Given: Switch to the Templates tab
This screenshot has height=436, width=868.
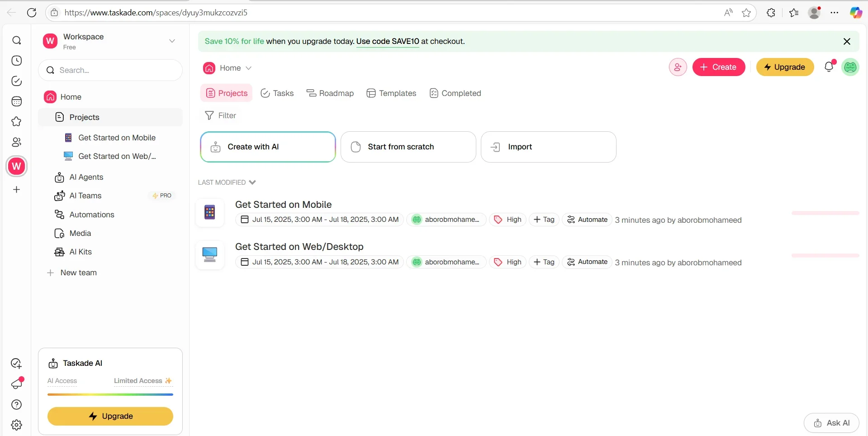Looking at the screenshot, I should click(391, 93).
